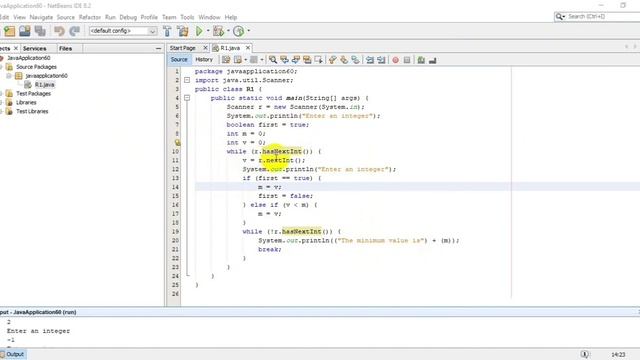Open the Tools menu
640x360 pixels.
[187, 17]
